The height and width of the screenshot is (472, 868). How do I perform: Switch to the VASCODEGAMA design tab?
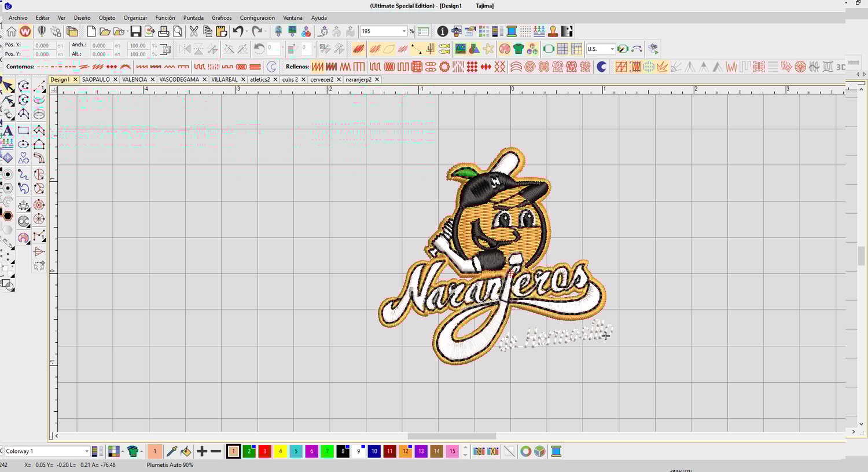(x=179, y=79)
